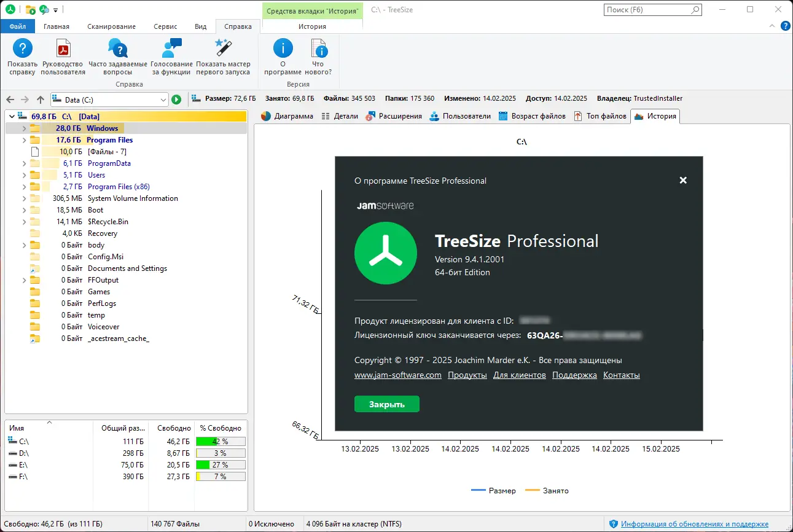Select the Windows folder icon in tree

click(35, 128)
